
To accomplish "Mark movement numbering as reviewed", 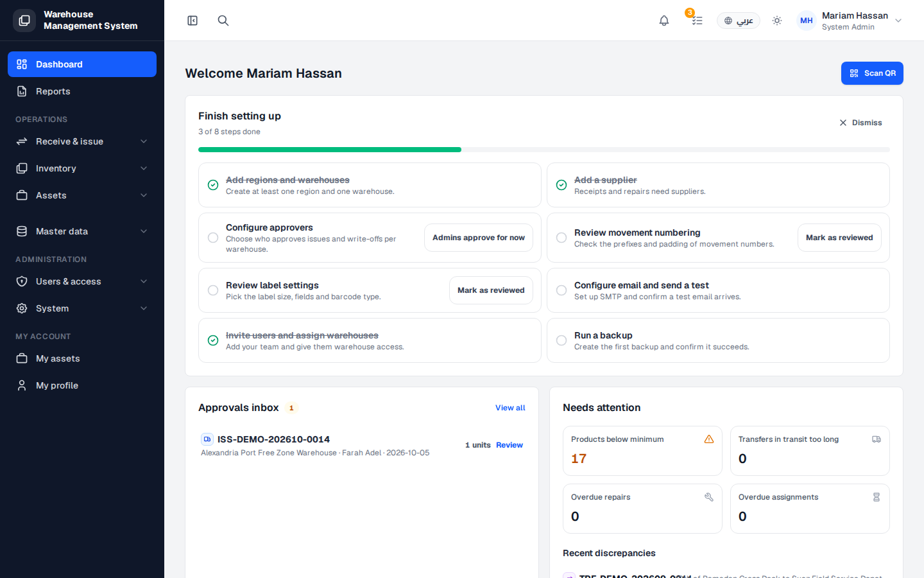I will tap(839, 238).
